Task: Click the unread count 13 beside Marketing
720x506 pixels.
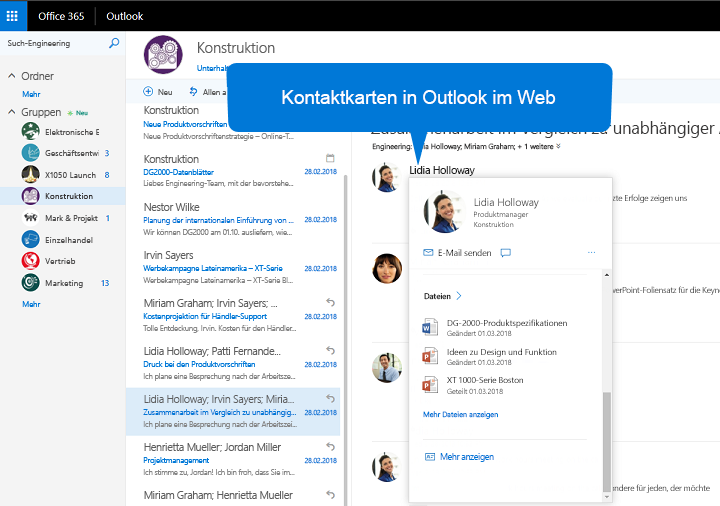Action: (105, 283)
